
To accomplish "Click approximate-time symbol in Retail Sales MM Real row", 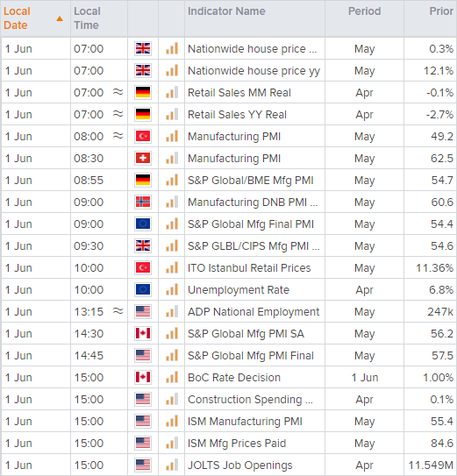I will point(118,92).
